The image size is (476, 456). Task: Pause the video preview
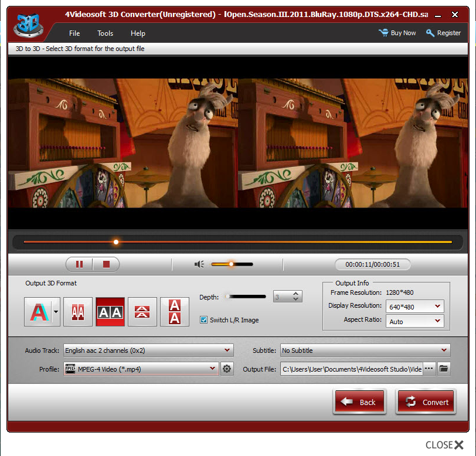point(79,264)
